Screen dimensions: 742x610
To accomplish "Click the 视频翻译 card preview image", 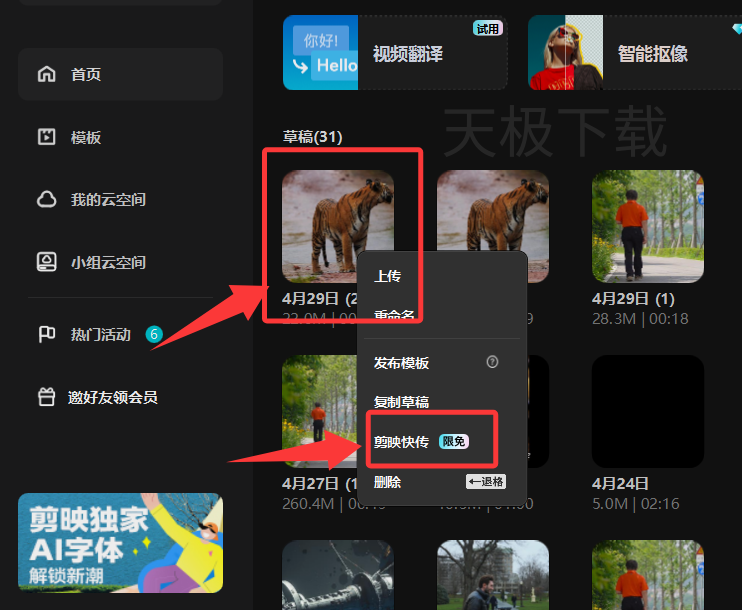I will coord(320,52).
